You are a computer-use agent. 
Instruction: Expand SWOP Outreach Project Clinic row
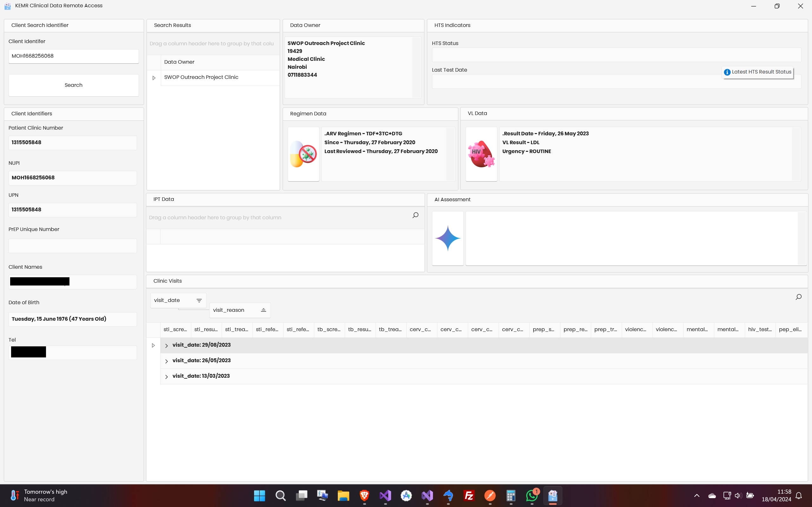pyautogui.click(x=154, y=78)
